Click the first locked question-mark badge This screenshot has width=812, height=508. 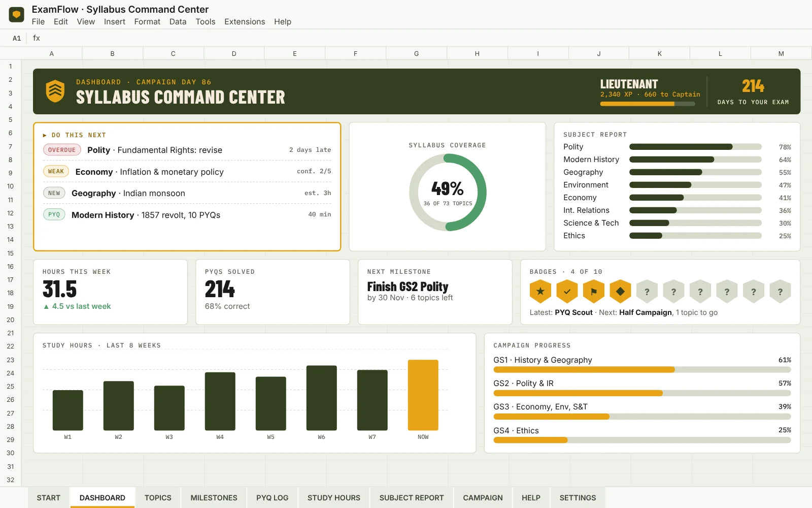647,292
